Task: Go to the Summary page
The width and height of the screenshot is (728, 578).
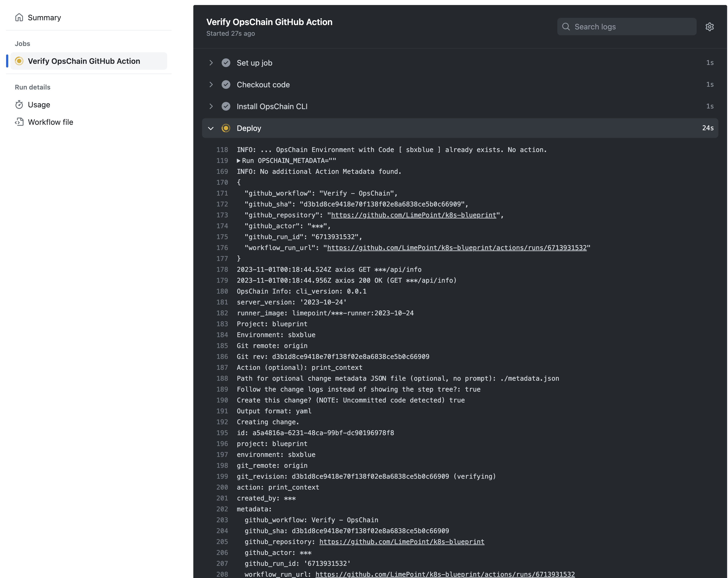Action: coord(44,18)
